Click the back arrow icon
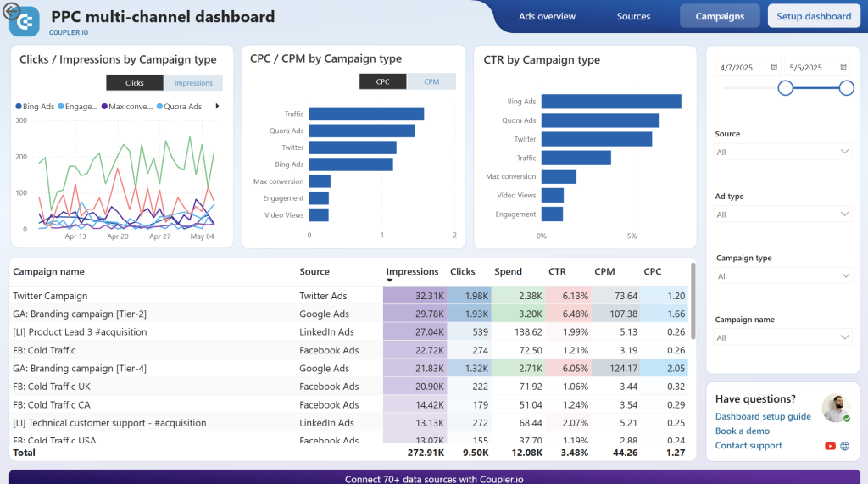Viewport: 868px width, 484px height. 12,11
